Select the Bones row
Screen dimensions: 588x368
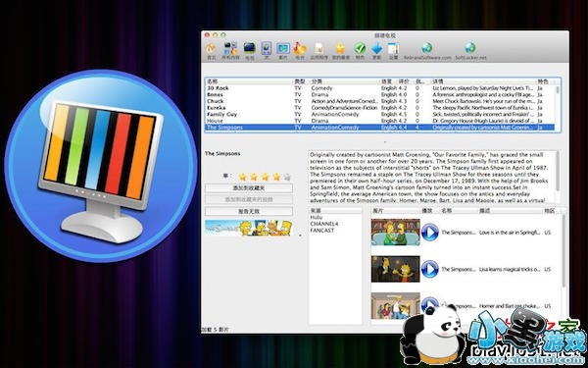pos(380,94)
